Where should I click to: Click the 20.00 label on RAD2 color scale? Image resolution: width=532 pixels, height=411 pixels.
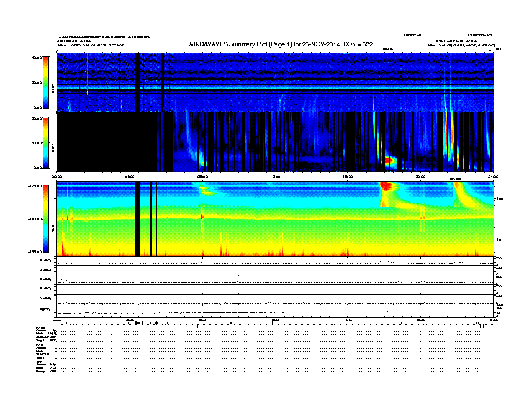(x=37, y=83)
